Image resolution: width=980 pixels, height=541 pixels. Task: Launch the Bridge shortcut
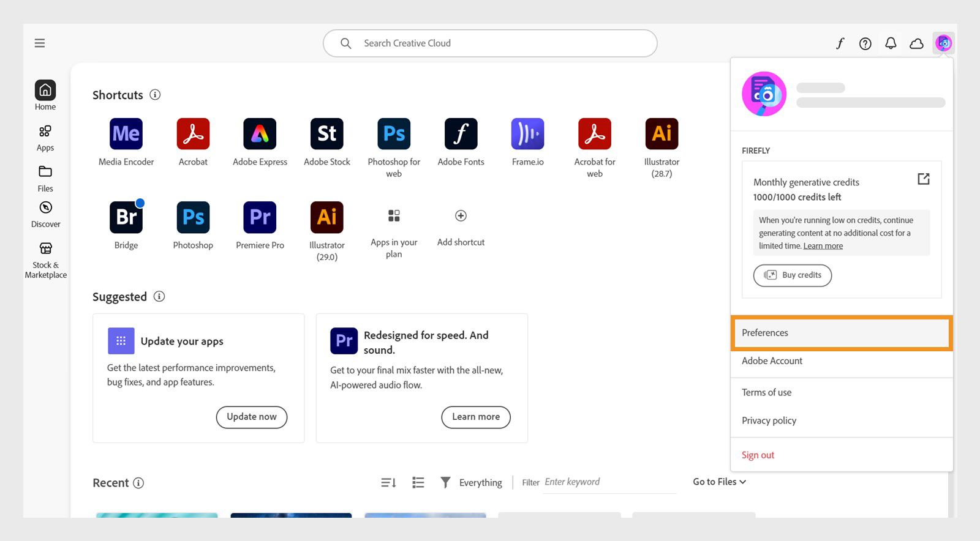click(126, 217)
